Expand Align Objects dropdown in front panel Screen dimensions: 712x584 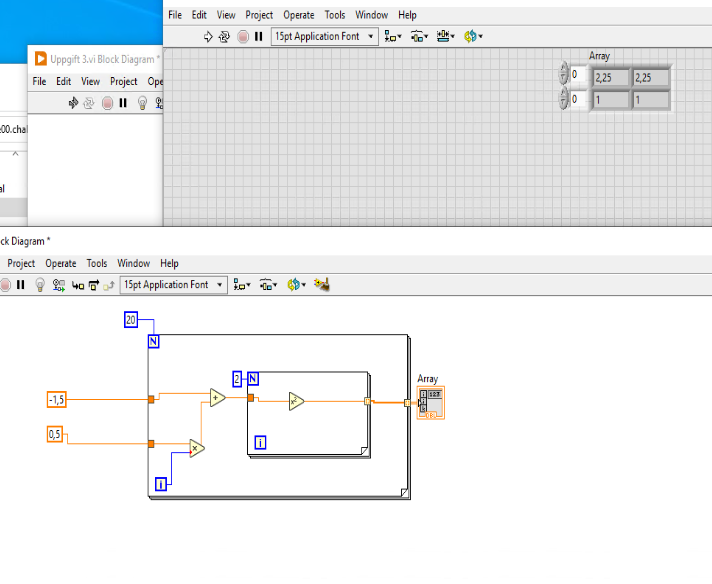(x=393, y=36)
